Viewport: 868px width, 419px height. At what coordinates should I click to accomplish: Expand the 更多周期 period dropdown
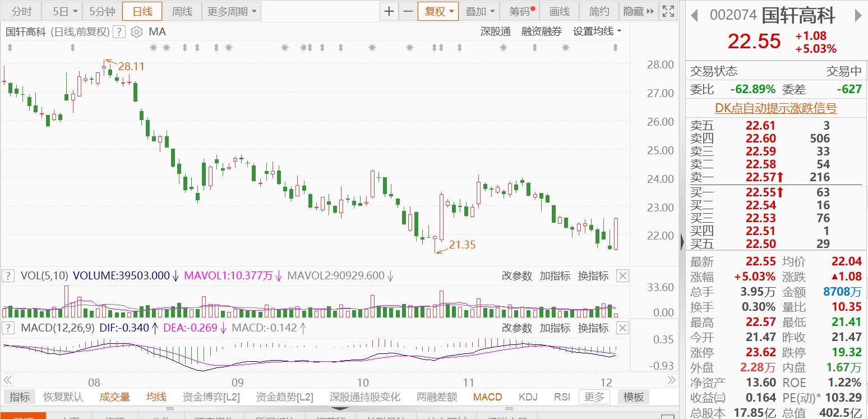point(230,11)
